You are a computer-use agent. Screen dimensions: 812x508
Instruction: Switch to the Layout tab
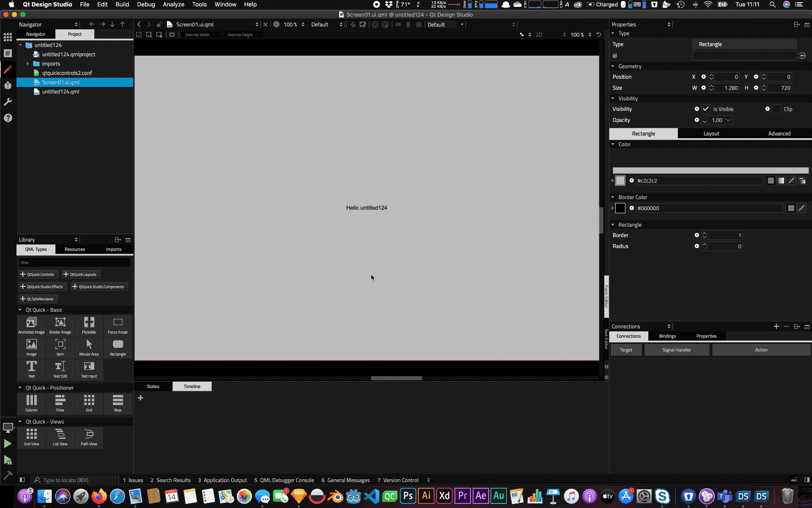(711, 134)
